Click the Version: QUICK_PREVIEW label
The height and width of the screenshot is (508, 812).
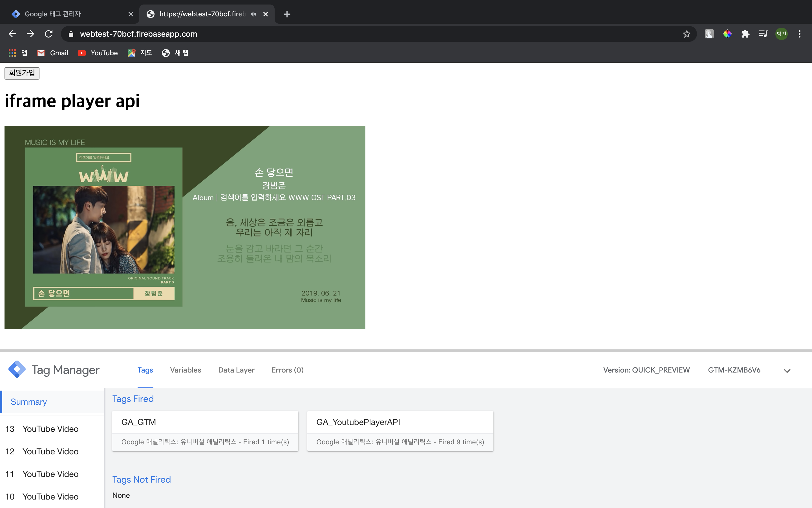pyautogui.click(x=646, y=370)
